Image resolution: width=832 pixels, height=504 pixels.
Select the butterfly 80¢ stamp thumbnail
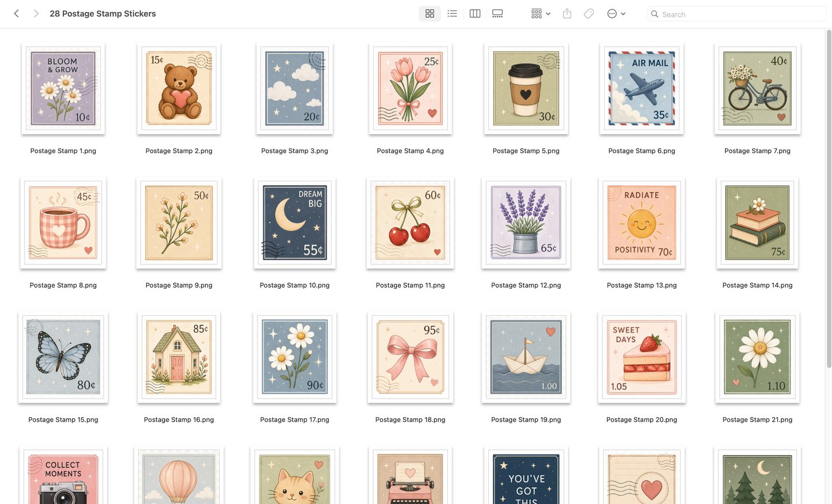(63, 357)
